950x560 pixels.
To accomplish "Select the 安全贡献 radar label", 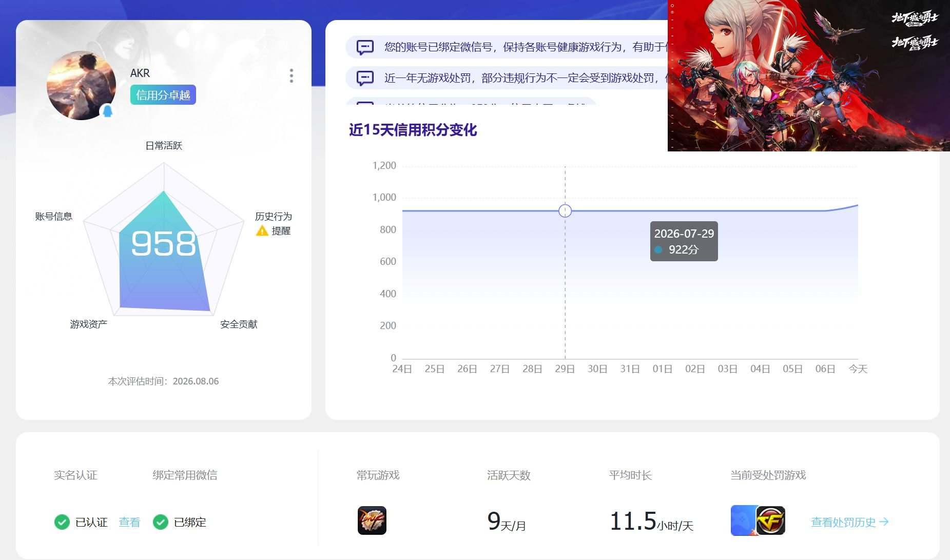I will (x=239, y=324).
